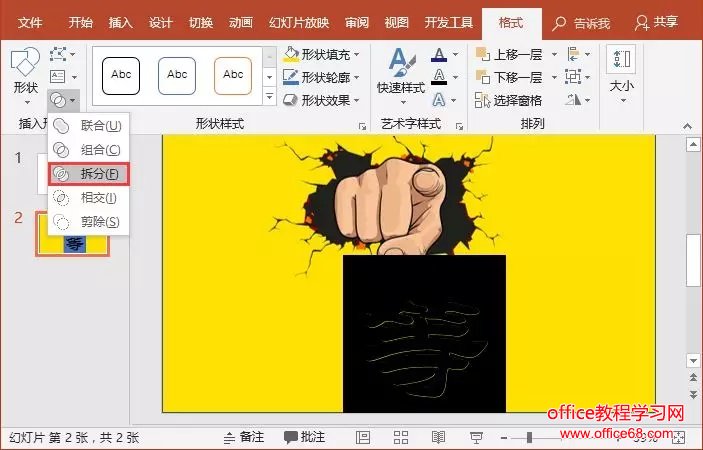703x450 pixels.
Task: Switch to slide sorter view
Action: coord(400,437)
